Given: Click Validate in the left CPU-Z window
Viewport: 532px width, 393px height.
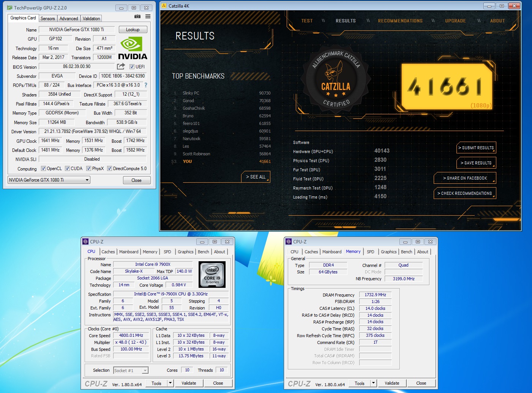Looking at the screenshot, I should click(189, 383).
